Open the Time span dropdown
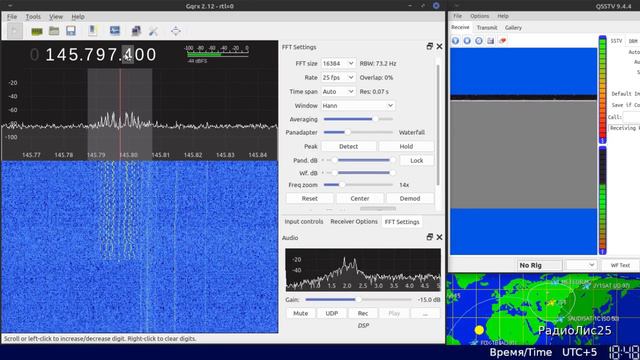640x360 pixels. pyautogui.click(x=338, y=92)
